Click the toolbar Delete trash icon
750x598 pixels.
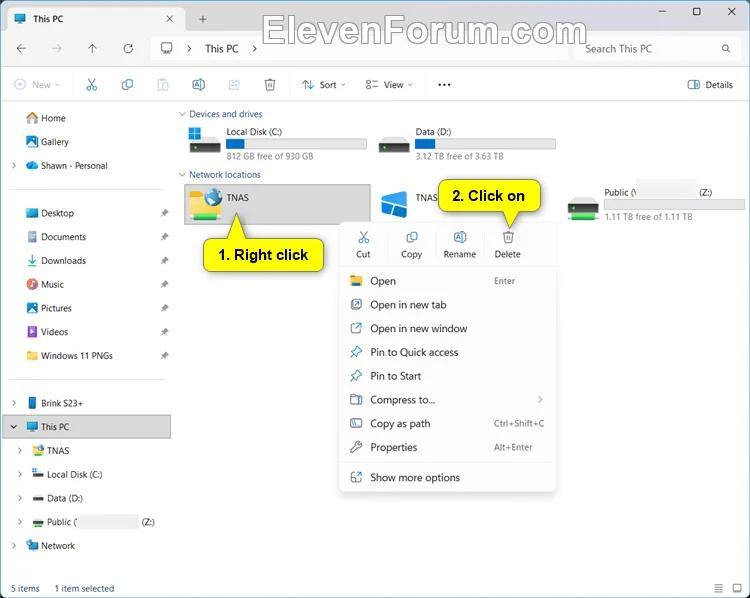click(270, 85)
